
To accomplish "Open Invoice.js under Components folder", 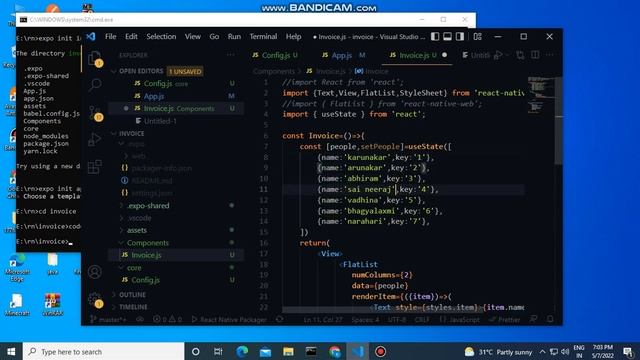I will click(176, 255).
